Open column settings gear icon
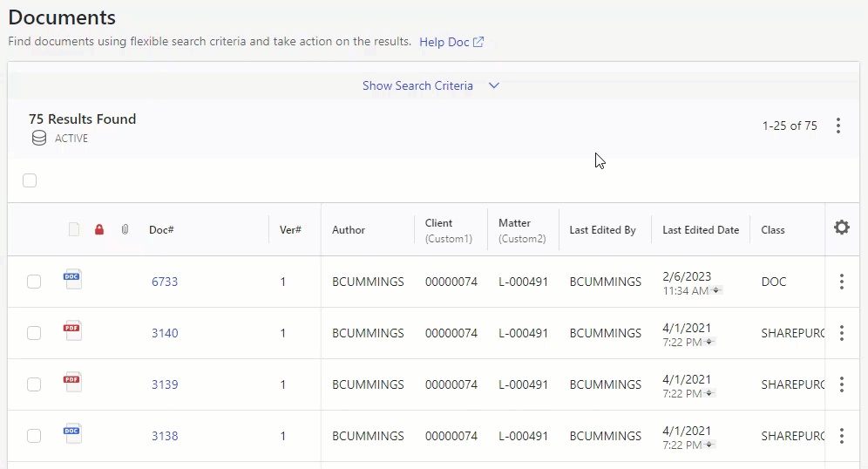This screenshot has height=469, width=868. click(841, 228)
